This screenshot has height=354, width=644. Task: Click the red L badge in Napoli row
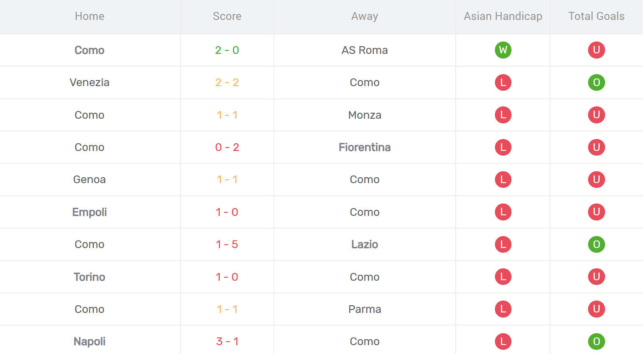pos(503,341)
